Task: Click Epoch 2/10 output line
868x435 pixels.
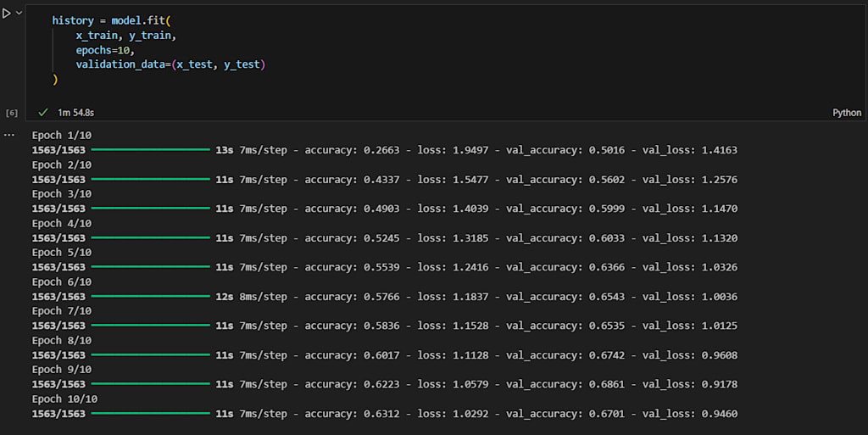Action: (61, 165)
